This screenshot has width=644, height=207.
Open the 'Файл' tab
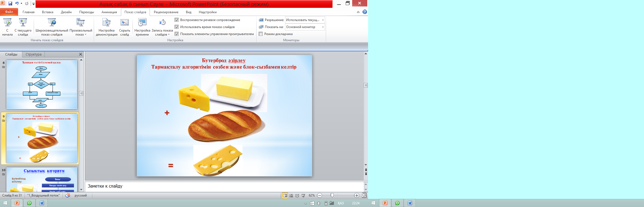coord(9,12)
